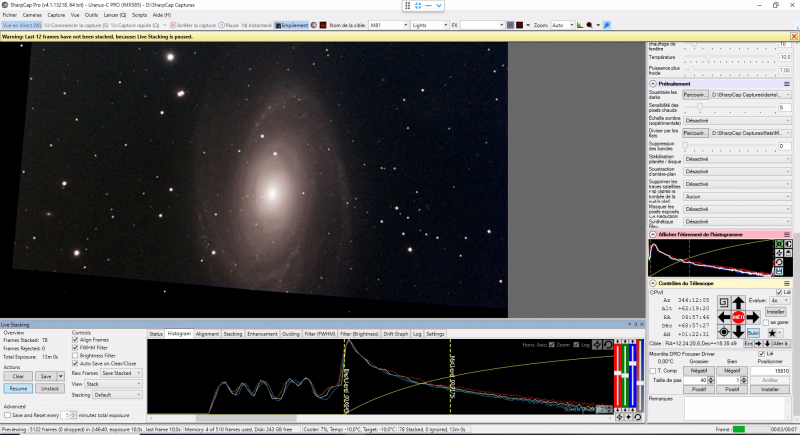
Task: Open the Stacking Default dropdown
Action: pos(117,395)
